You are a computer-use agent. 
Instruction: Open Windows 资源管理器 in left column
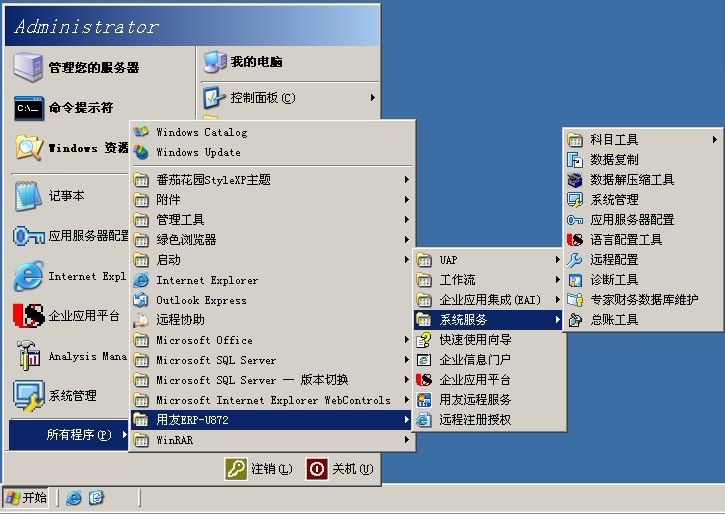(x=69, y=148)
